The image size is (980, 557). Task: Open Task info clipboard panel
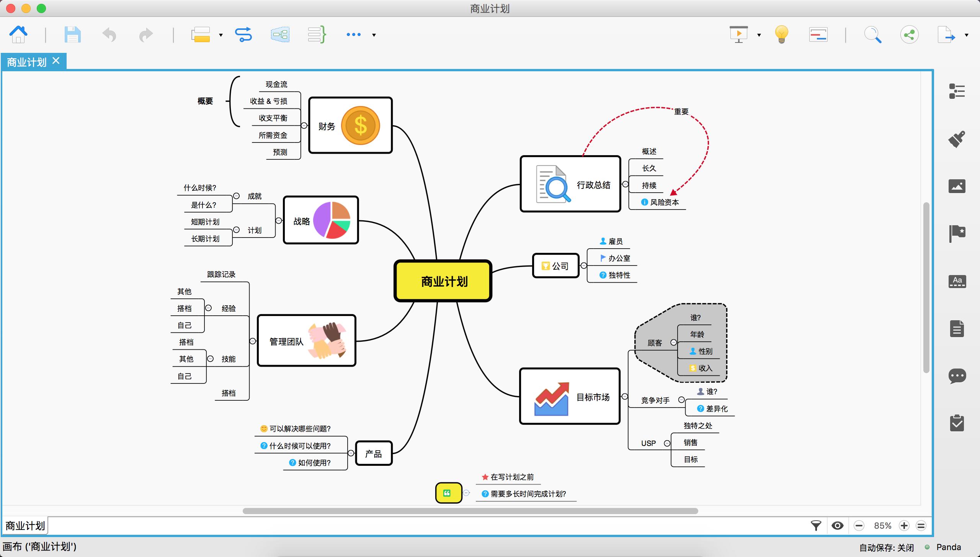[x=957, y=423]
